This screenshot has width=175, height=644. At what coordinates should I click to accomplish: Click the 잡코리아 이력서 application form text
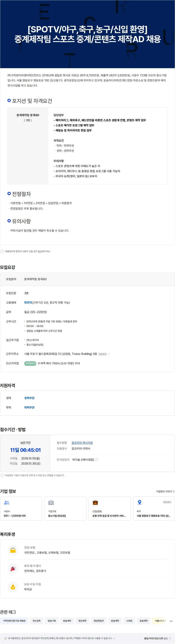81,449
